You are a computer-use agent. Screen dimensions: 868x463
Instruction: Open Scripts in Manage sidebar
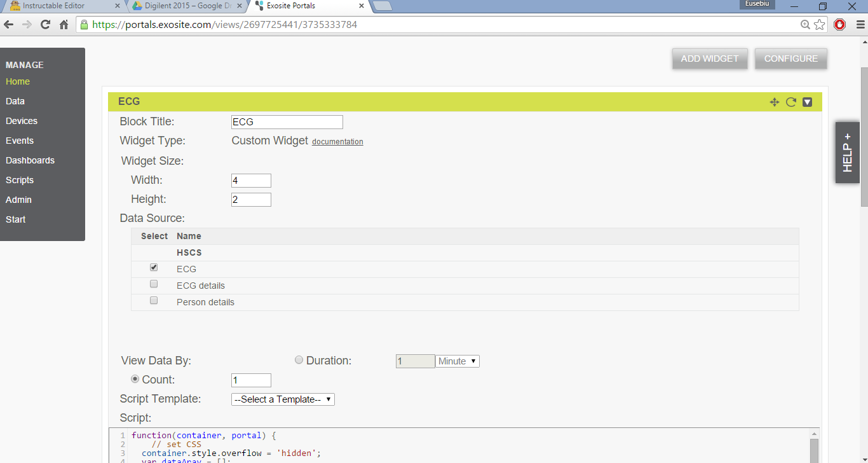point(20,180)
